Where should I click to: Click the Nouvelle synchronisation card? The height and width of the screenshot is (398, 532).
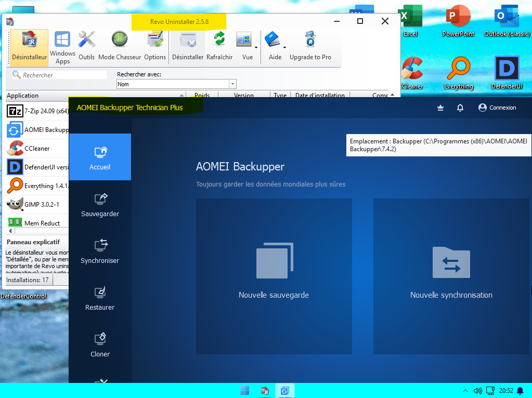(451, 276)
